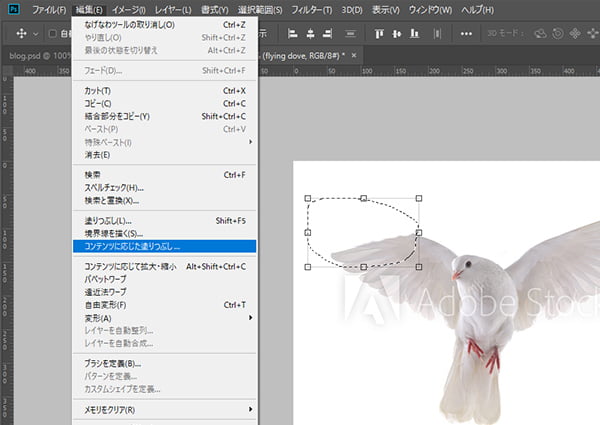
Task: Open the Move tool preset dropdown arrow
Action: point(38,32)
